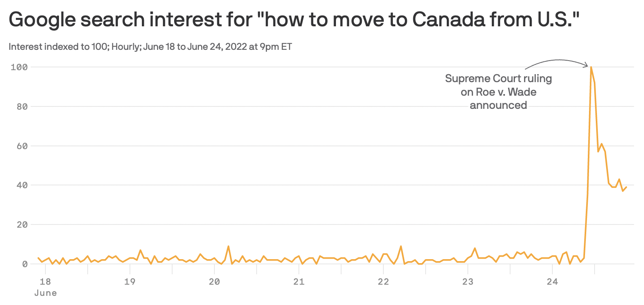Click the peak of the line at 100

591,67
